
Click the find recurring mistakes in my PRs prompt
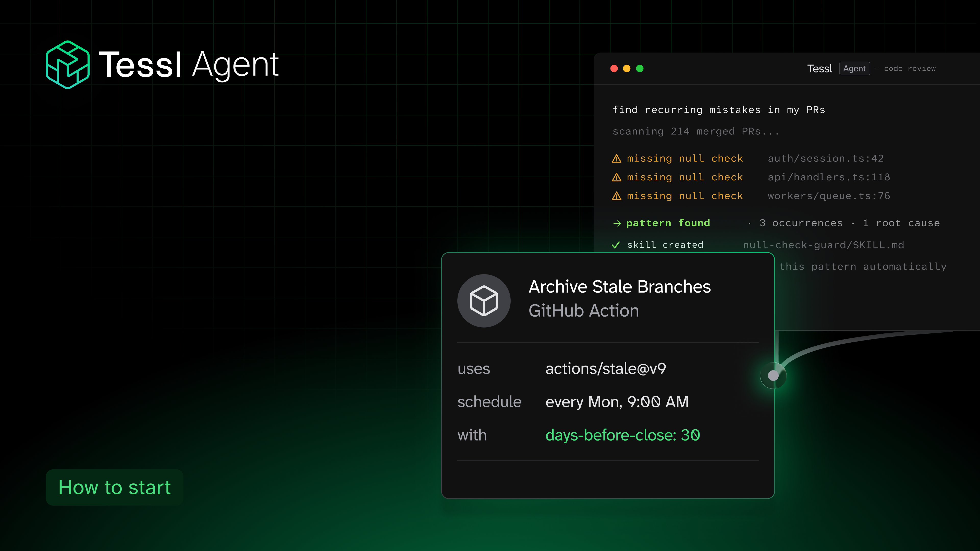click(719, 110)
